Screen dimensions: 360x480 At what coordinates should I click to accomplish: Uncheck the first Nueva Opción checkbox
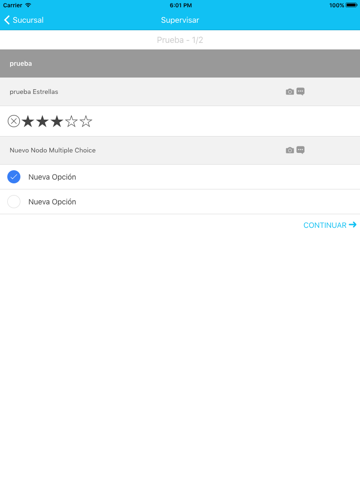coord(14,177)
